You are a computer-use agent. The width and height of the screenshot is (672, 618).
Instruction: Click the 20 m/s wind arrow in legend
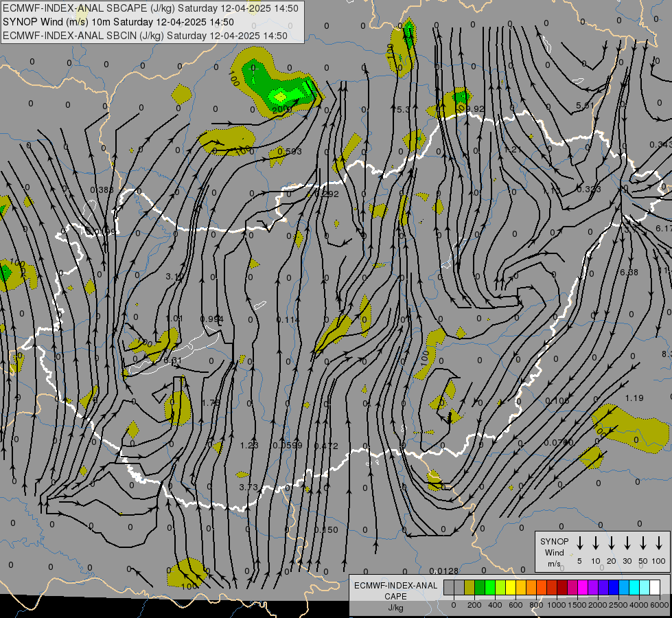(x=612, y=543)
